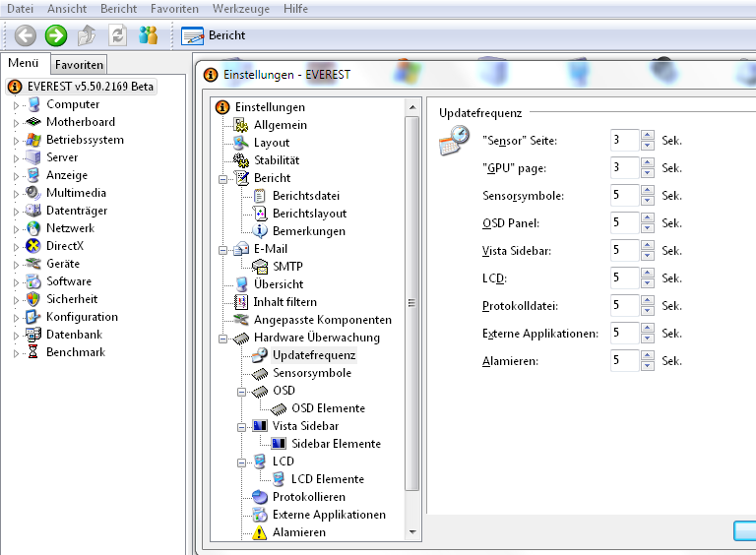The height and width of the screenshot is (555, 756).
Task: Click the Refresh toolbar icon
Action: (x=118, y=35)
